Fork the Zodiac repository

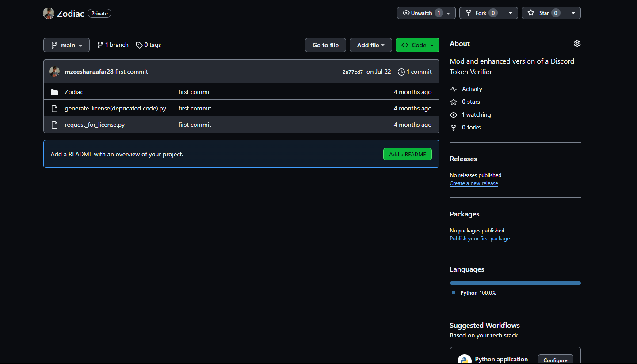coord(481,13)
